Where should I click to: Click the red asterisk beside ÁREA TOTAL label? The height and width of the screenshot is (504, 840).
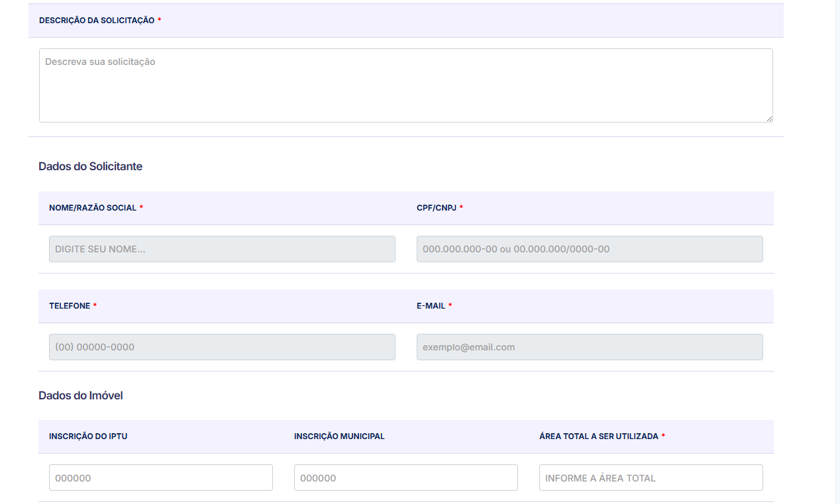tap(663, 436)
